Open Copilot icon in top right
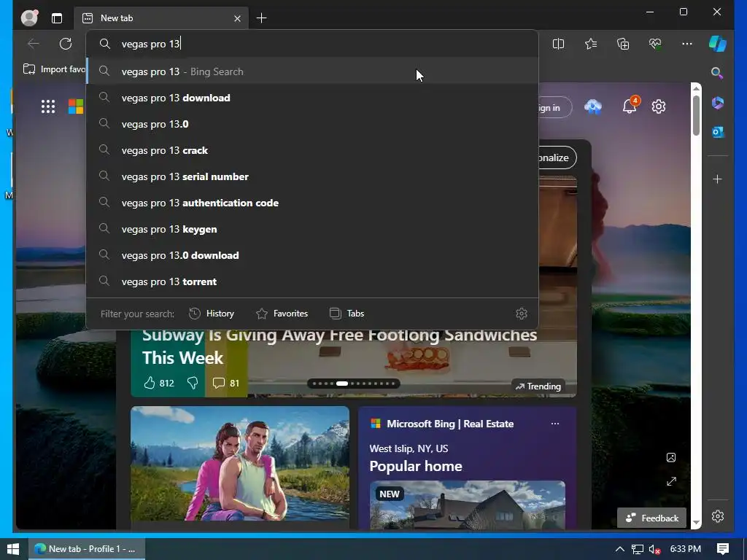747x560 pixels. point(718,44)
